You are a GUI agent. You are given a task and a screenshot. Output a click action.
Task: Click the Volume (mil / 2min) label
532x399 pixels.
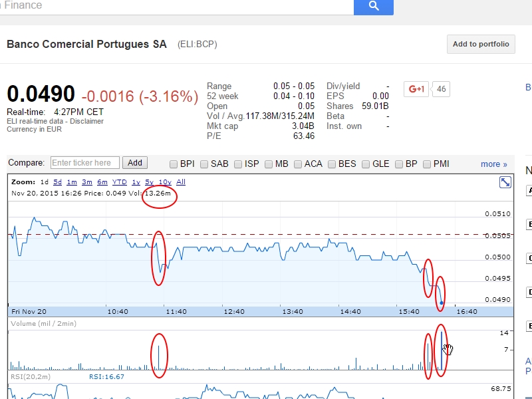pyautogui.click(x=44, y=324)
